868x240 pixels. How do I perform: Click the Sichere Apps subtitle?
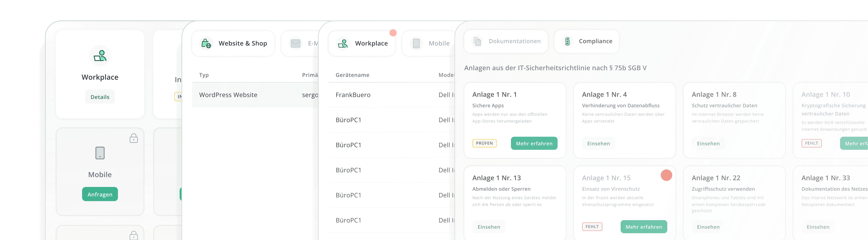pyautogui.click(x=488, y=106)
